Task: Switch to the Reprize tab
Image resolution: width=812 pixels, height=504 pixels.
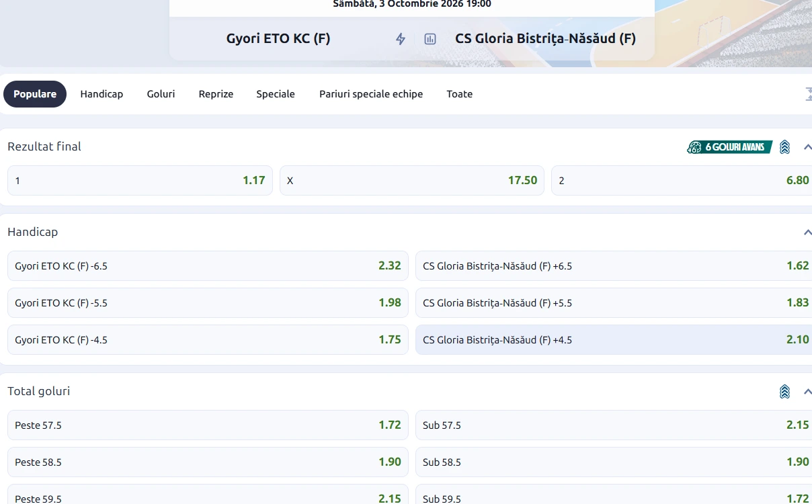Action: 216,94
